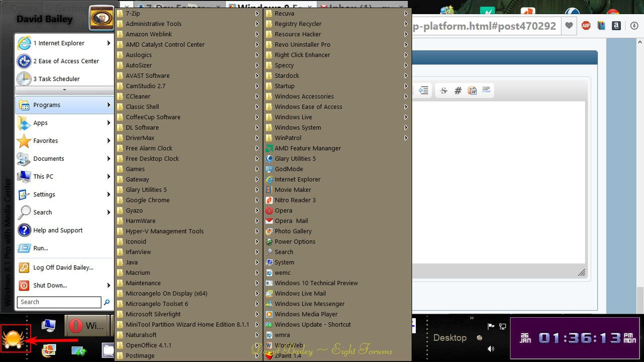Open Movie Maker

click(x=337, y=190)
